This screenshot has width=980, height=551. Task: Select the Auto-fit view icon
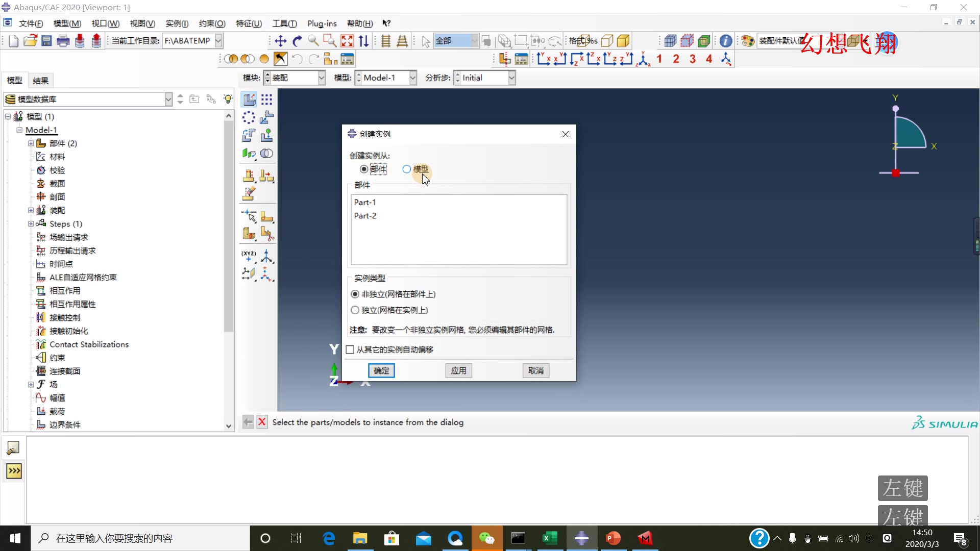(x=347, y=41)
